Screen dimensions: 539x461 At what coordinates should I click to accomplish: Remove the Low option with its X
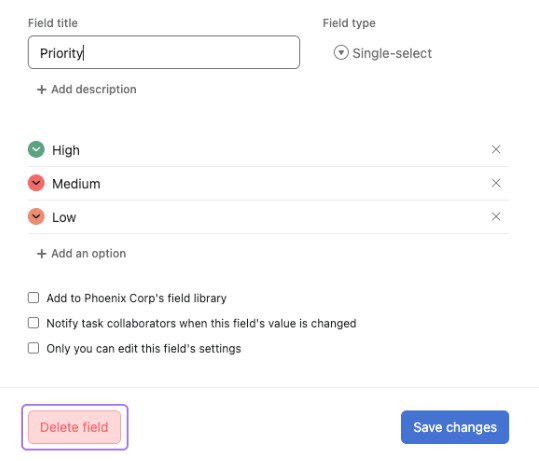point(496,217)
